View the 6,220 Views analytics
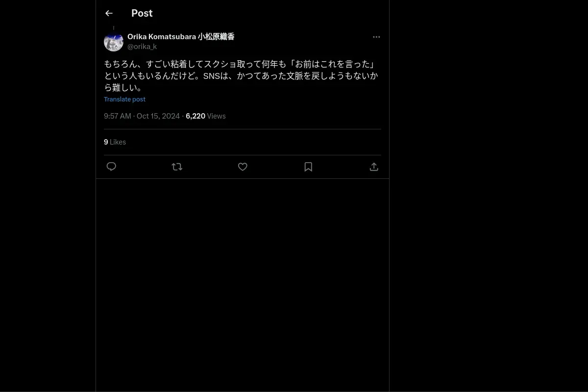This screenshot has width=588, height=392. pyautogui.click(x=206, y=116)
